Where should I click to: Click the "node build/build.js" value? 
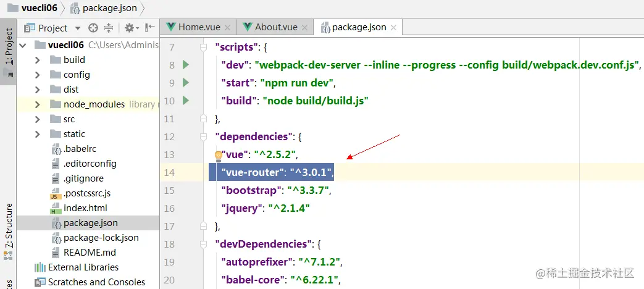coord(315,101)
